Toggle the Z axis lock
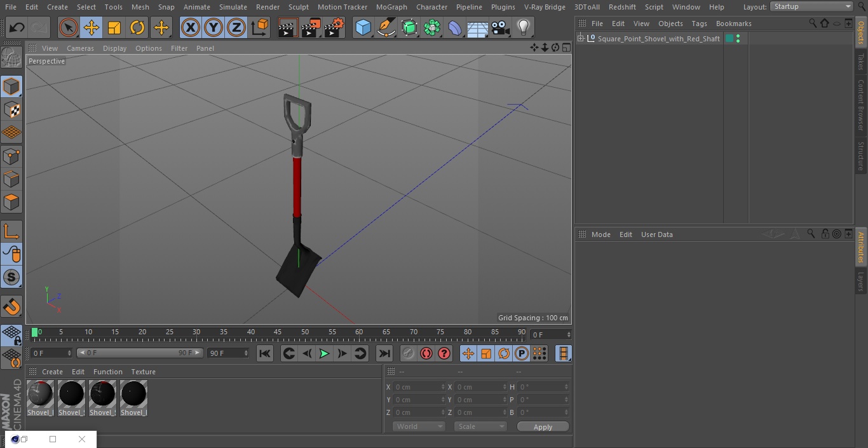Image resolution: width=868 pixels, height=448 pixels. click(x=236, y=28)
